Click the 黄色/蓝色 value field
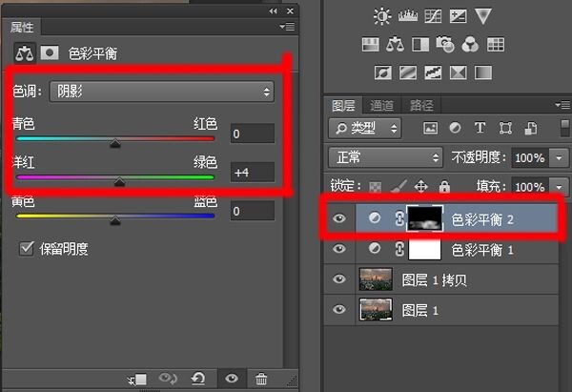This screenshot has height=392, width=572. click(x=253, y=211)
